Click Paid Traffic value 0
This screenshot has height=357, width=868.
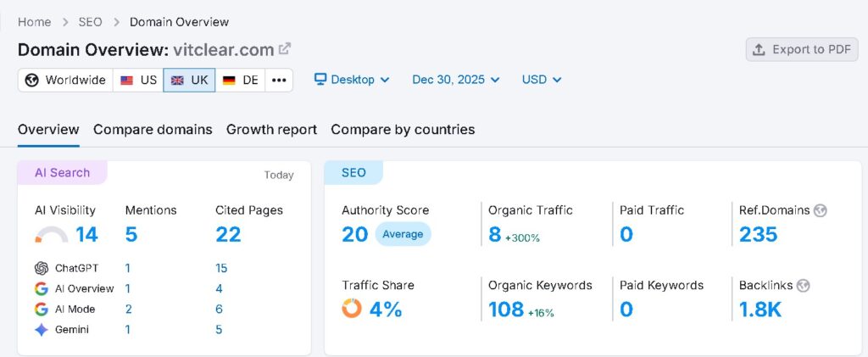[626, 235]
